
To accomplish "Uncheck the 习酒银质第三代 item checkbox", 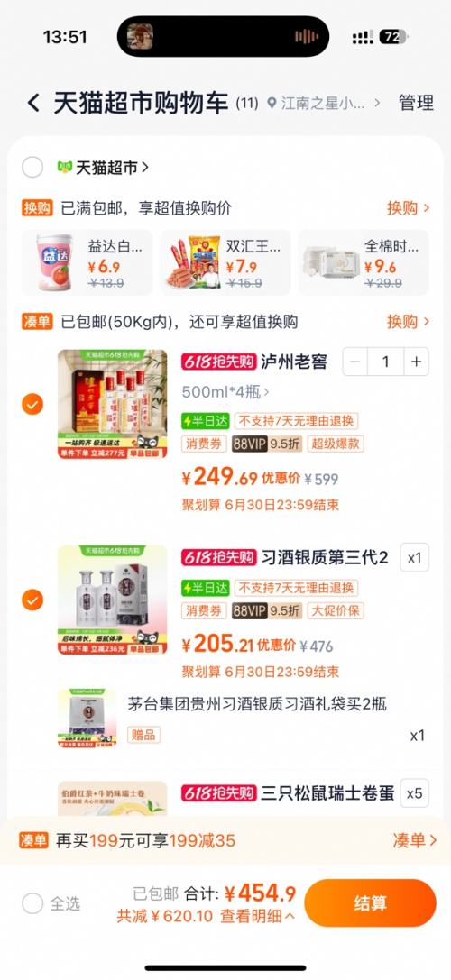I will 32,600.
